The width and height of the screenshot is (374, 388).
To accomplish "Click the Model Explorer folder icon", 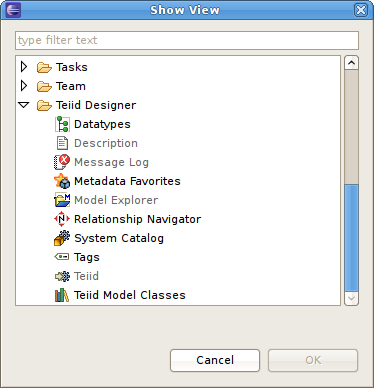I will click(62, 200).
